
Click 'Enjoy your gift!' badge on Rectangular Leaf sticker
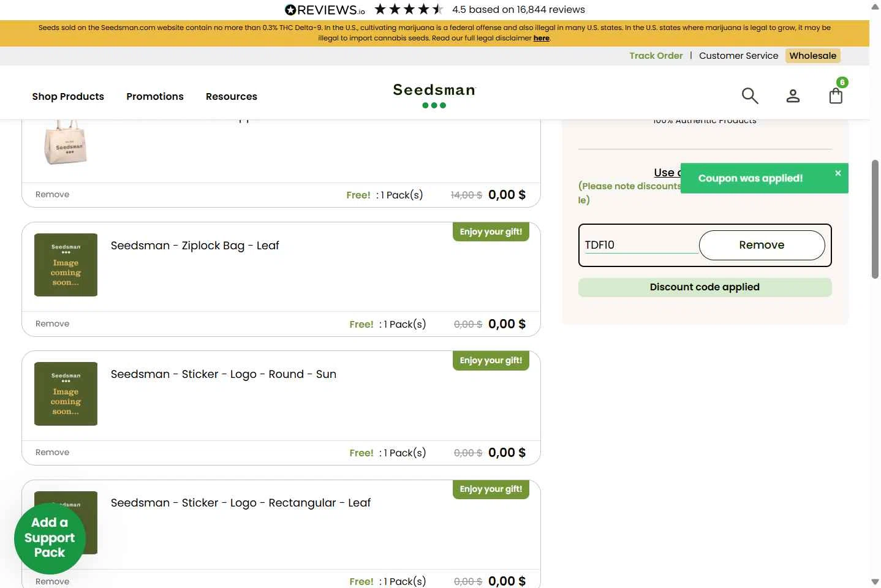[491, 489]
